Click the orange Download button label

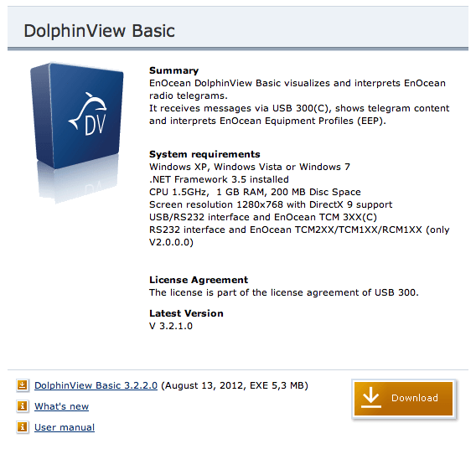(x=415, y=398)
